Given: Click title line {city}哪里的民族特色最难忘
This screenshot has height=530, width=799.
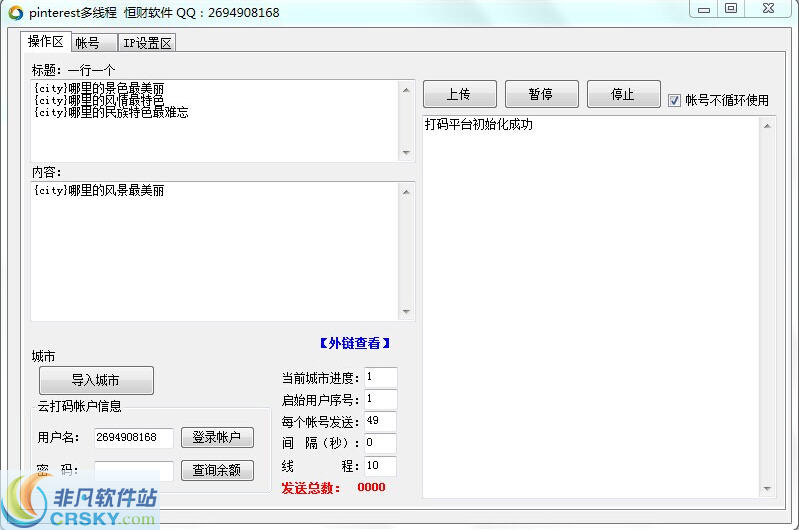Looking at the screenshot, I should (111, 112).
